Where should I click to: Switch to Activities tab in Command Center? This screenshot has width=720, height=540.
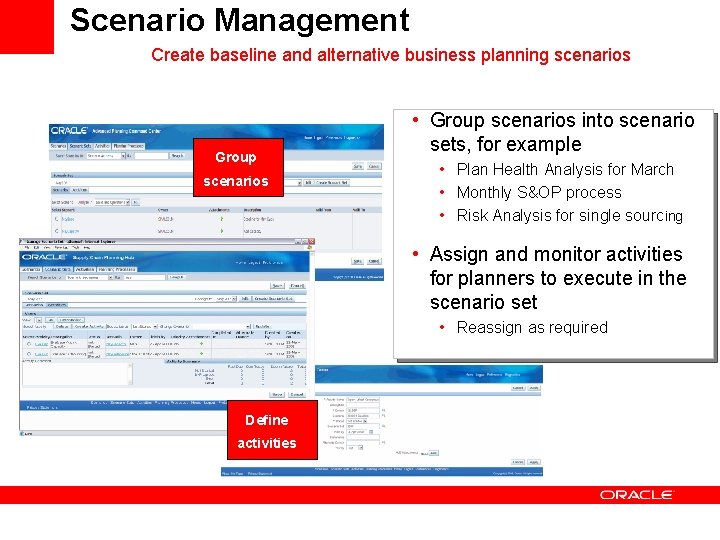tap(102, 146)
